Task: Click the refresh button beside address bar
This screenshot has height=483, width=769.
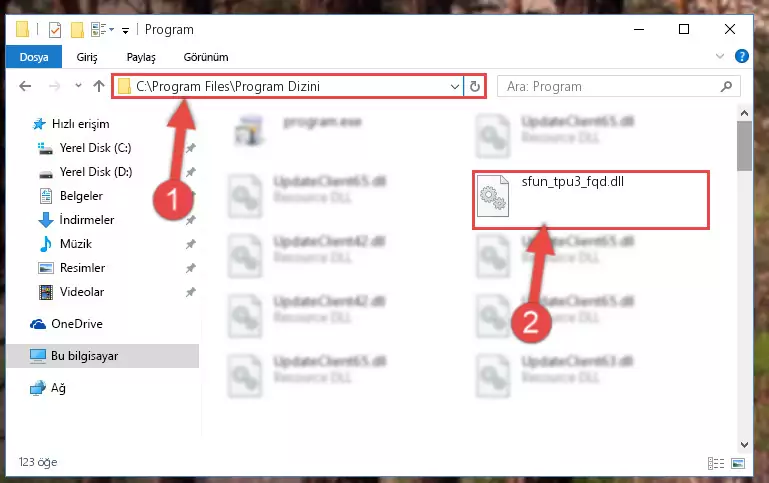Action: point(474,87)
